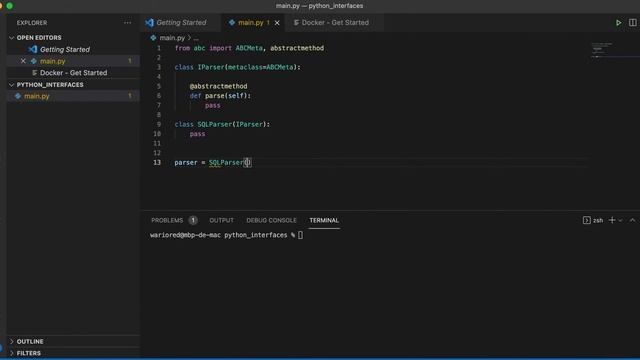Open the terminal launch profile dropdown arrow
The width and height of the screenshot is (640, 360).
tap(620, 220)
